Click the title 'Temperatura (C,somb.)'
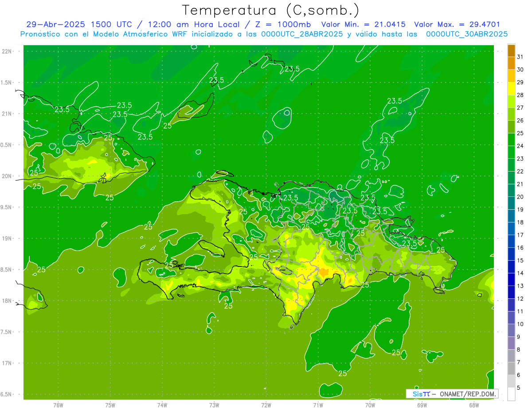Viewport: 532px width, 411px height. point(271,11)
